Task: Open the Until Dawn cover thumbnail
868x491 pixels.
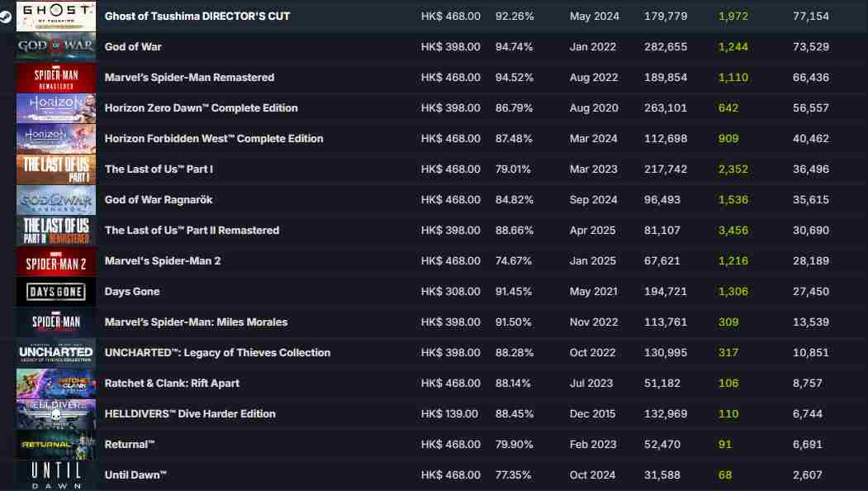Action: 56,475
